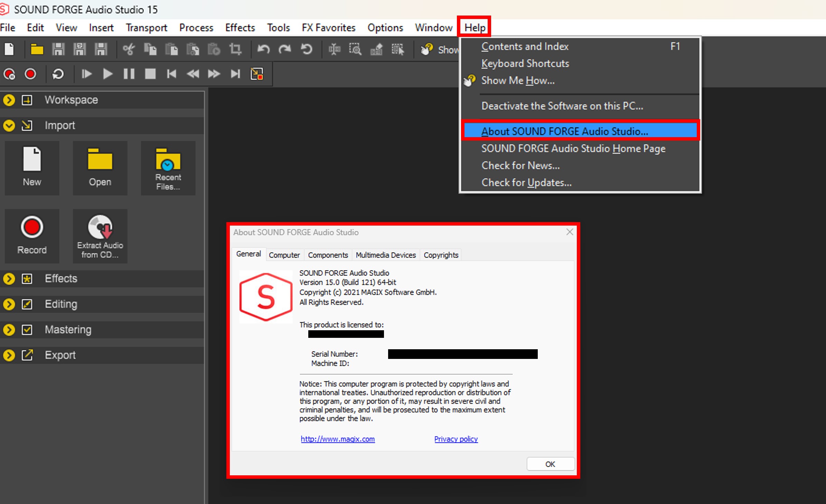
Task: Click the red Record button in transport bar
Action: click(30, 74)
